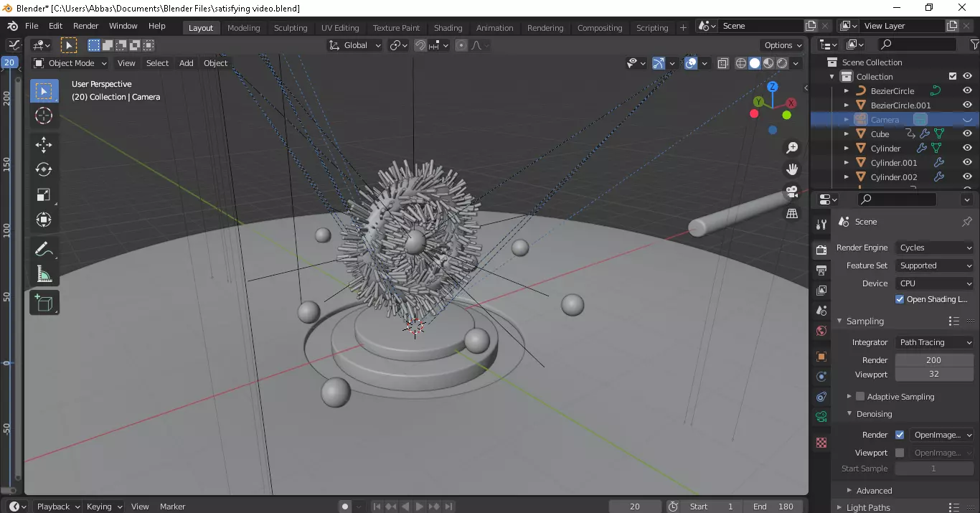This screenshot has width=980, height=513.
Task: Click the Blender logo menu icon
Action: pos(12,26)
